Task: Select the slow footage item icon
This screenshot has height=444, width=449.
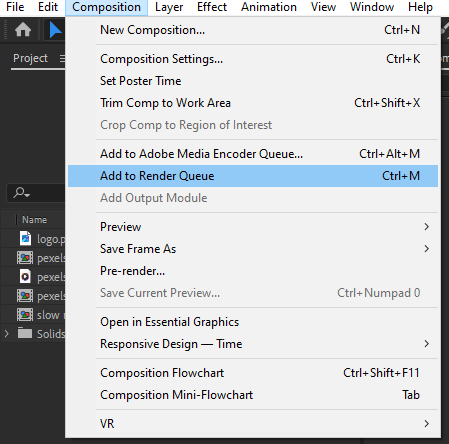Action: pos(25,315)
